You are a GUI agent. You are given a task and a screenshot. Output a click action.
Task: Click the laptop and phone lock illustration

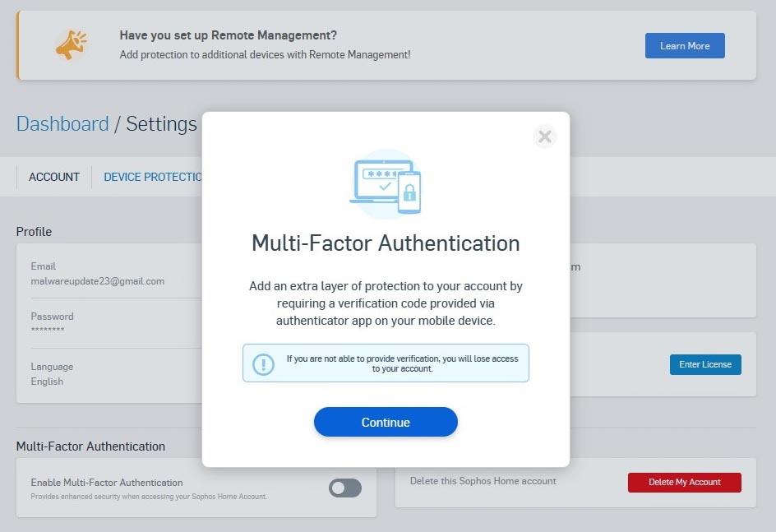coord(386,183)
